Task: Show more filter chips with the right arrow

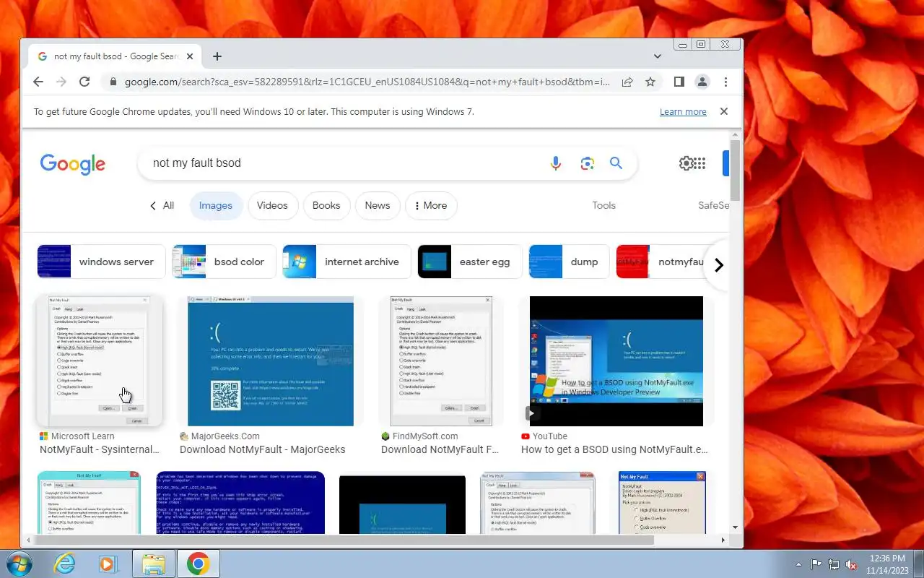Action: [x=718, y=265]
